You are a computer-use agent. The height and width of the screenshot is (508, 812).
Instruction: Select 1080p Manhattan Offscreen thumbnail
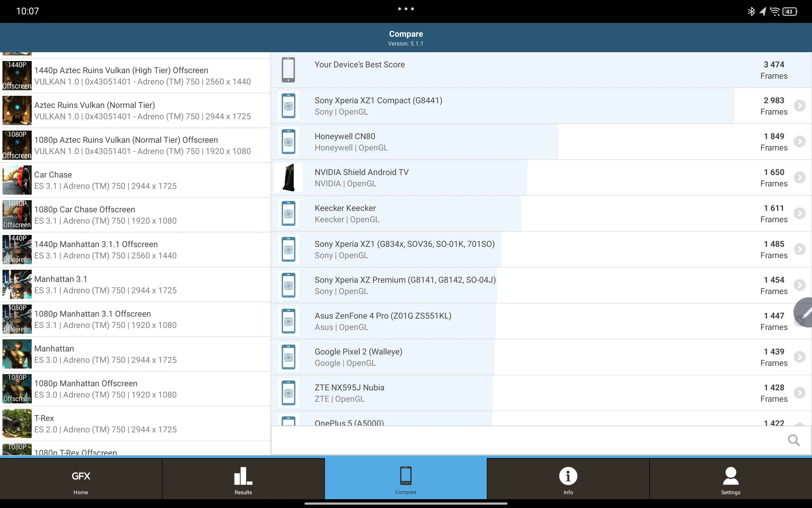pyautogui.click(x=17, y=389)
